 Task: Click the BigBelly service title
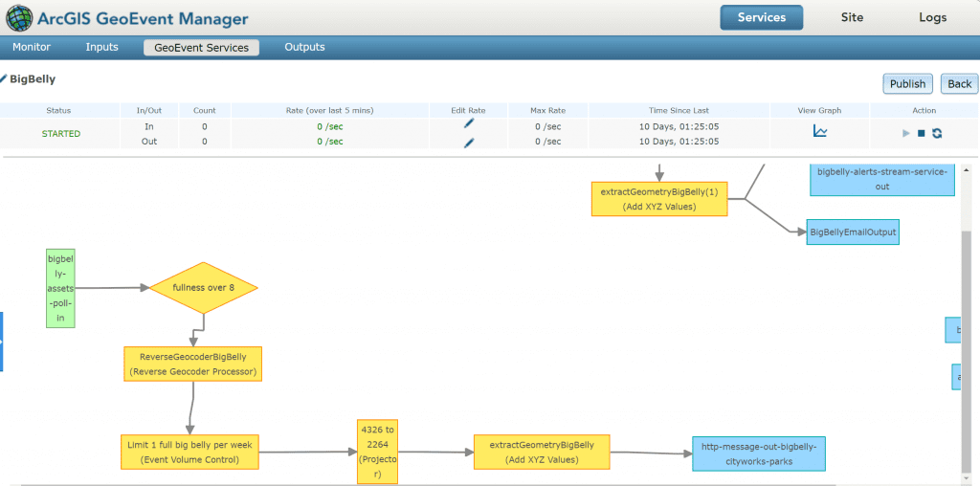33,79
